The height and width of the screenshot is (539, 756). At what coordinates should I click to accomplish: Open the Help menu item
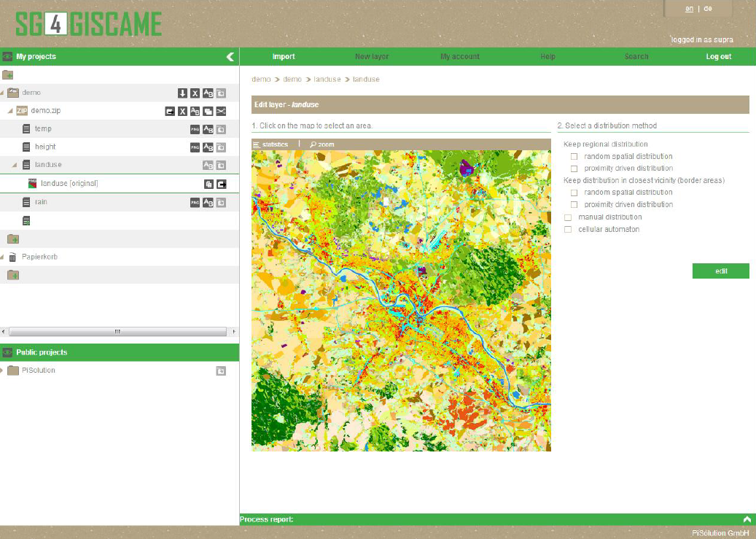[x=547, y=56]
